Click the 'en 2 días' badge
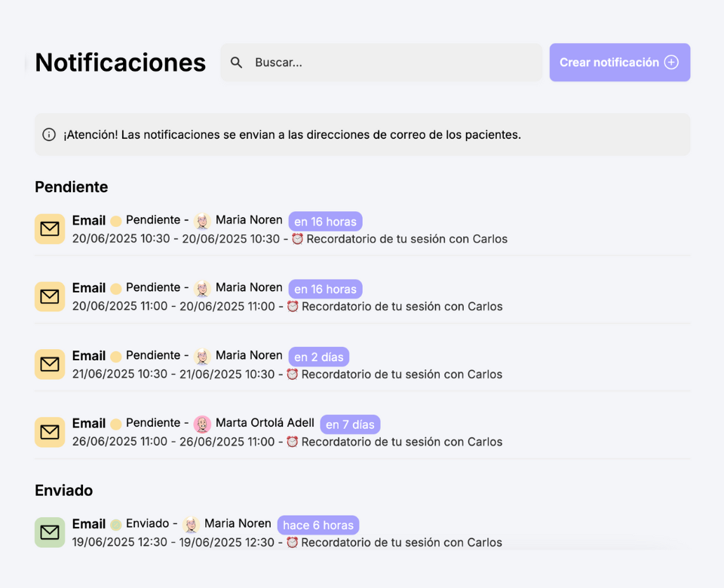 click(x=318, y=357)
